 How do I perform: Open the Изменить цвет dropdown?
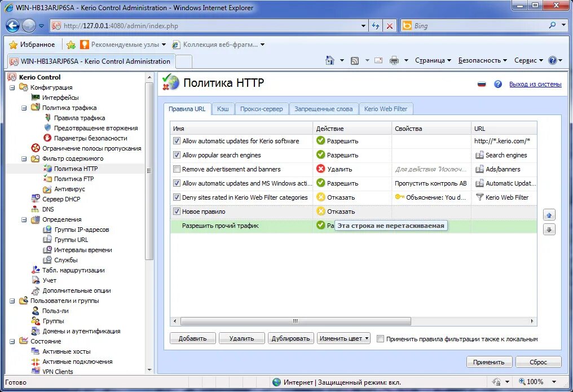coord(343,338)
